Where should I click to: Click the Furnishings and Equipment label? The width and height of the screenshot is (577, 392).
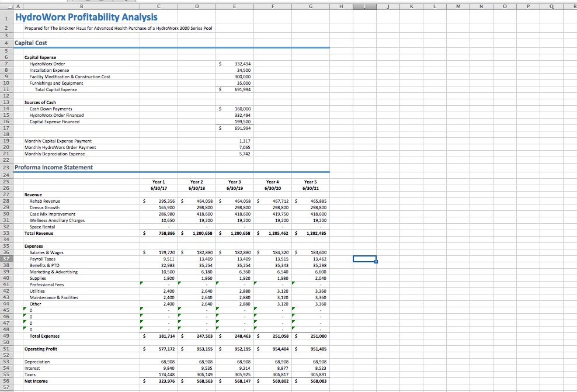(x=56, y=83)
